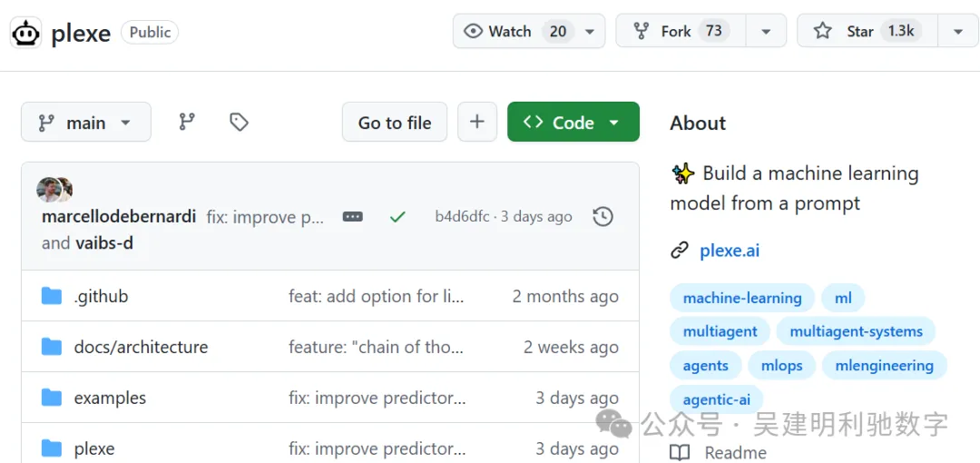
Task: Open the docs/architecture folder
Action: [141, 347]
